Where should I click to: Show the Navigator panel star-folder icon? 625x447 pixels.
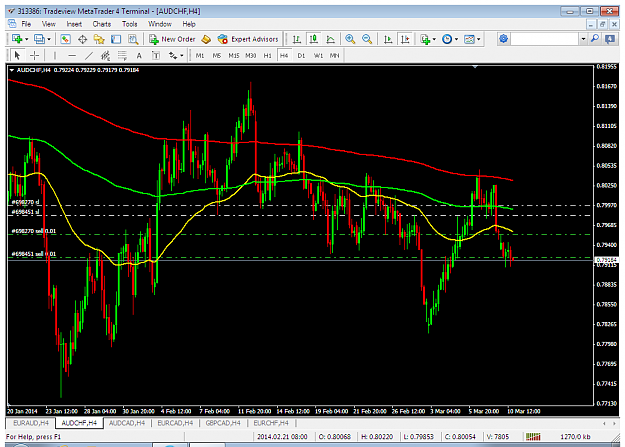click(x=99, y=39)
